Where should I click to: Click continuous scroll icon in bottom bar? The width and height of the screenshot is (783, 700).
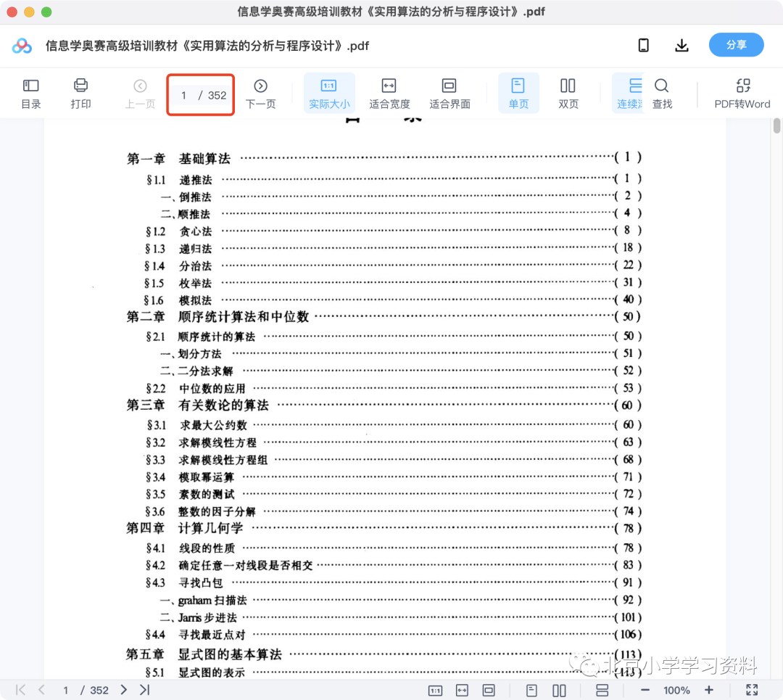602,691
